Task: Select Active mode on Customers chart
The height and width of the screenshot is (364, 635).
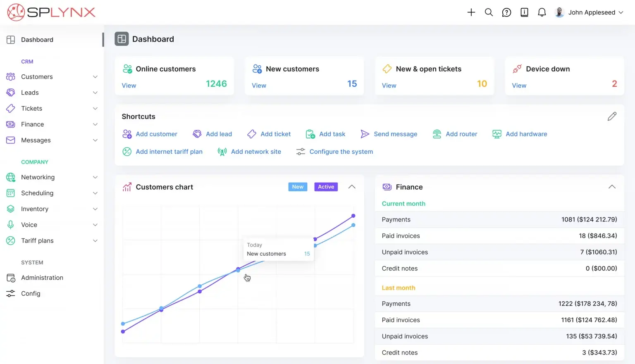Action: (325, 187)
